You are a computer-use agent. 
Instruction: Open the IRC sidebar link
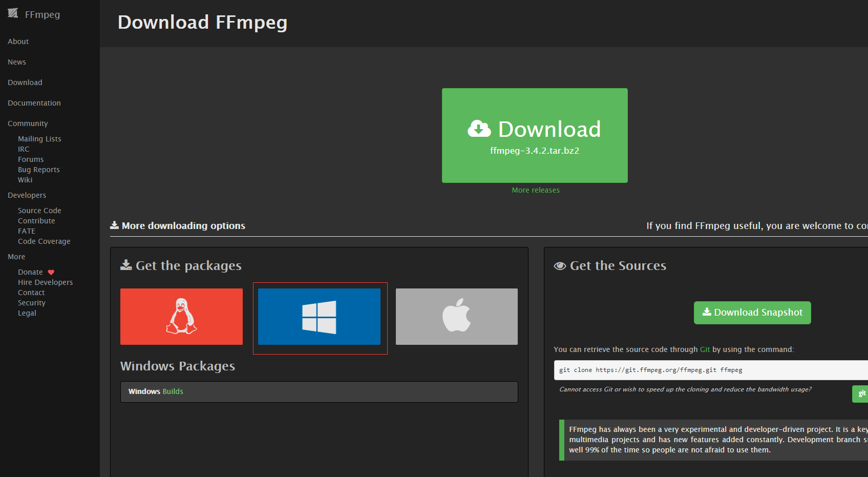24,149
